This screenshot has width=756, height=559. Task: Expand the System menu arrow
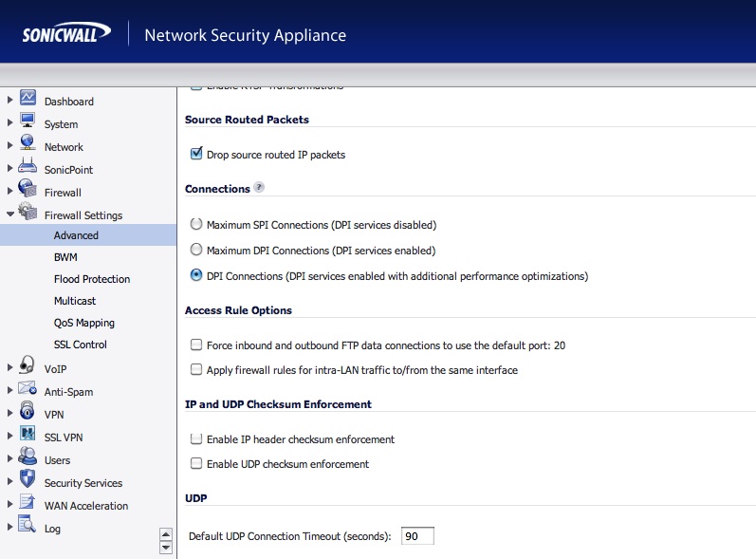[9, 122]
